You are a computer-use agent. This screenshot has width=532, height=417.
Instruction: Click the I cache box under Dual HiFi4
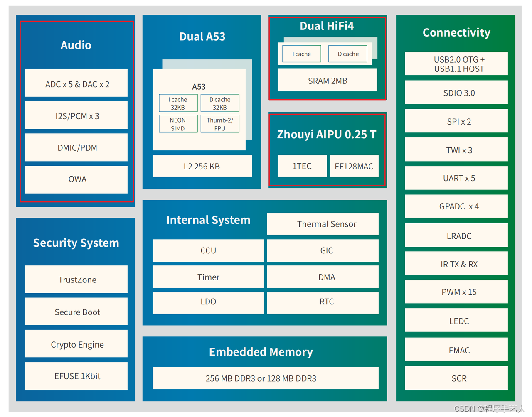(301, 54)
